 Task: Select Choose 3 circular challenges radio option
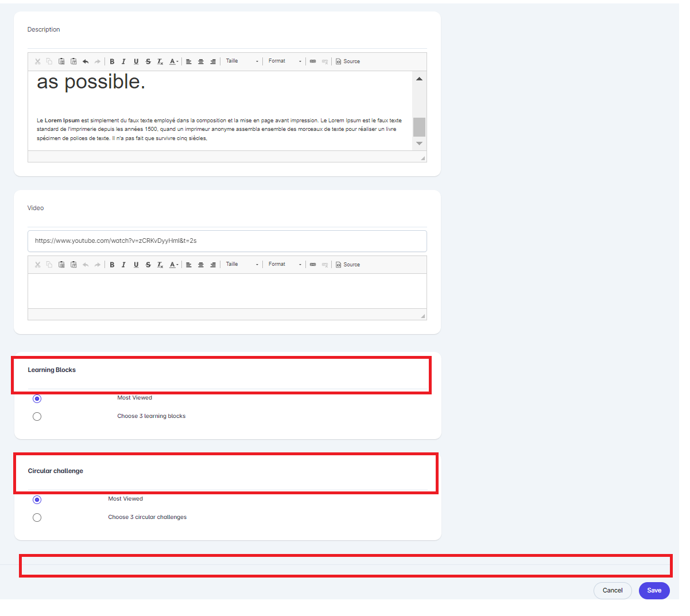[x=37, y=518]
